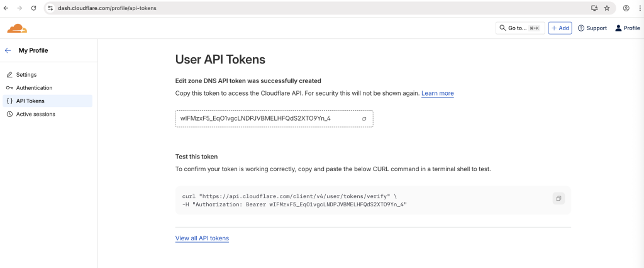Viewport: 644px width, 268px height.
Task: Click the browser address bar URL
Action: coord(107,8)
